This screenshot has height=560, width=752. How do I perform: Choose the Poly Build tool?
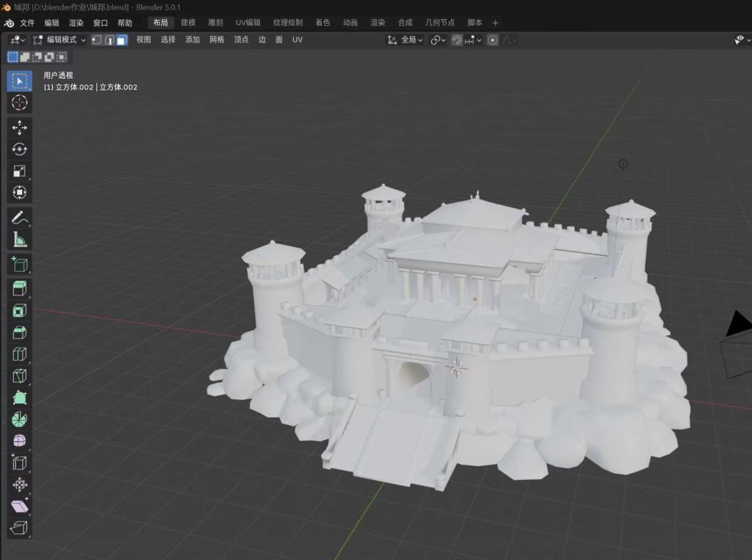tap(19, 398)
